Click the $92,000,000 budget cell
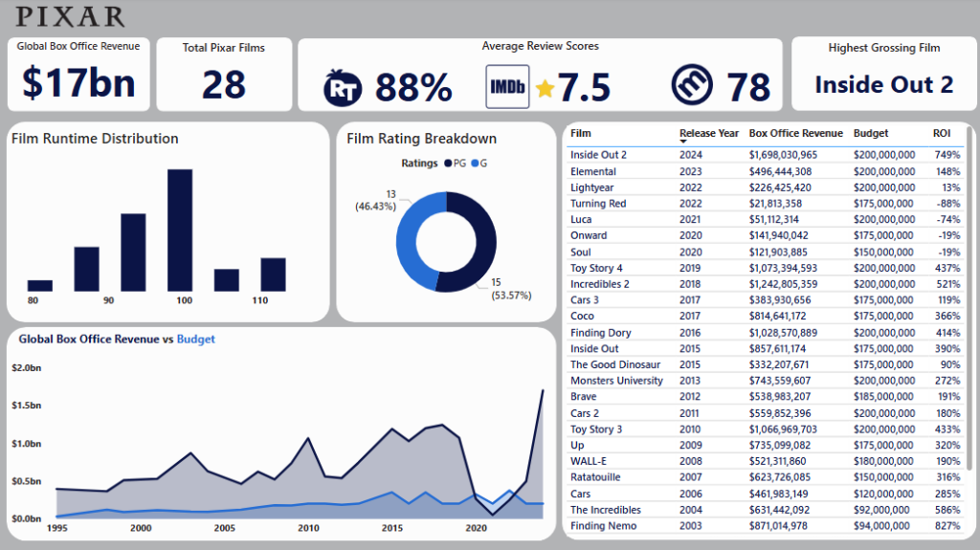This screenshot has width=980, height=550. 881,510
